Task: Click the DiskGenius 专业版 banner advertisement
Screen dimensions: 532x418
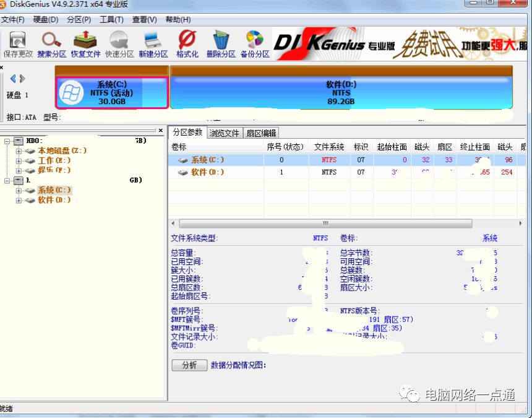Action: click(400, 44)
